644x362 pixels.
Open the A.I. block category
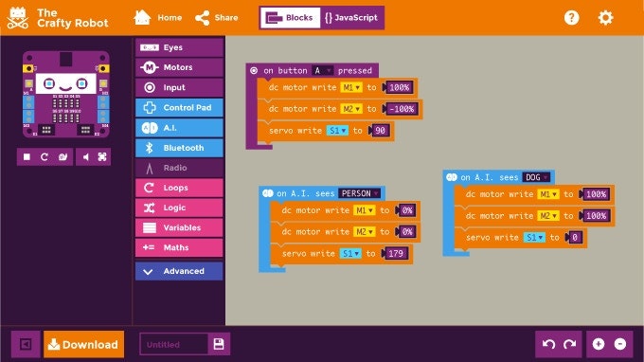coord(179,128)
